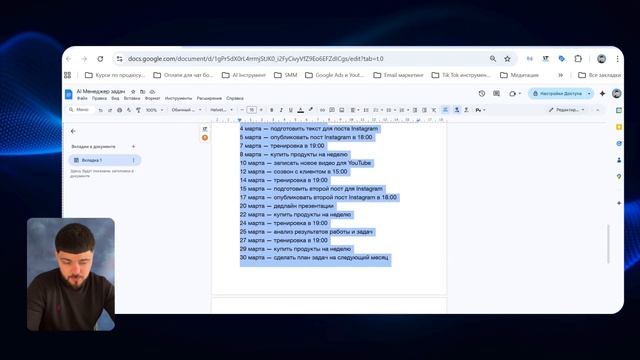Viewport: 640px width, 360px height.
Task: Open Chrome's three-dot menu
Action: point(617,59)
